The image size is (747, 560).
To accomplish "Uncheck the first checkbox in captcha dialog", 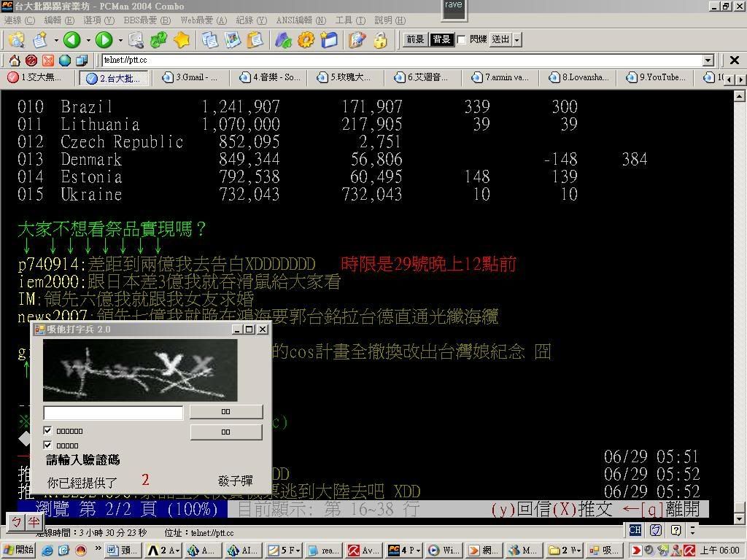I will tap(48, 431).
